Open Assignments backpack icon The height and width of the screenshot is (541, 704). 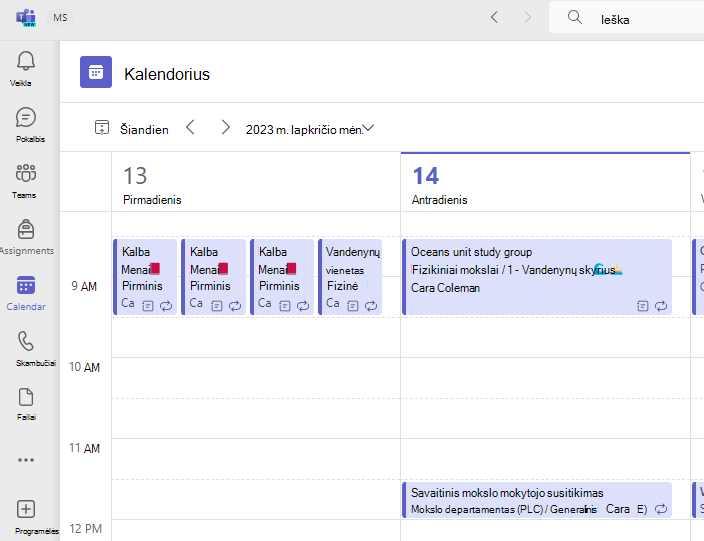click(26, 229)
